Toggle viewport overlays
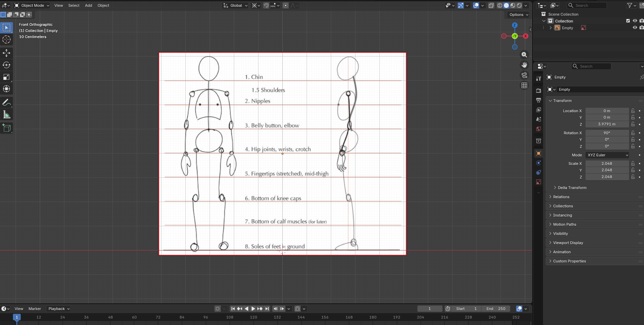644x325 pixels. (x=476, y=5)
